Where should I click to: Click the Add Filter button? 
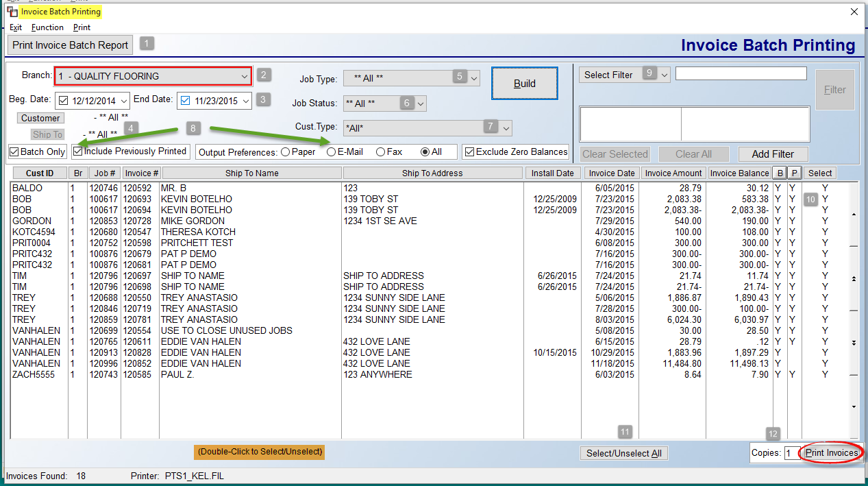(x=773, y=154)
